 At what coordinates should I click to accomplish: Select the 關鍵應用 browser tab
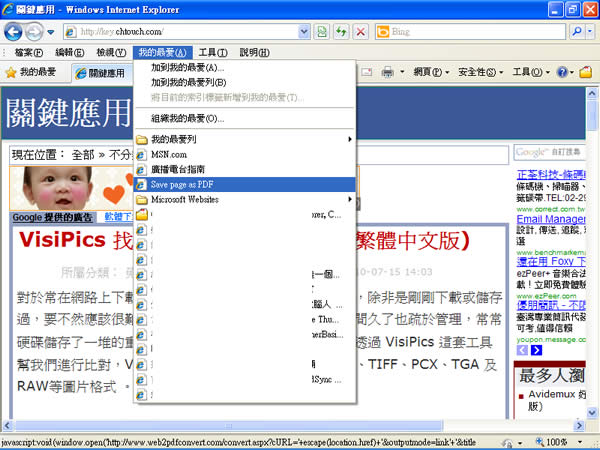(101, 73)
